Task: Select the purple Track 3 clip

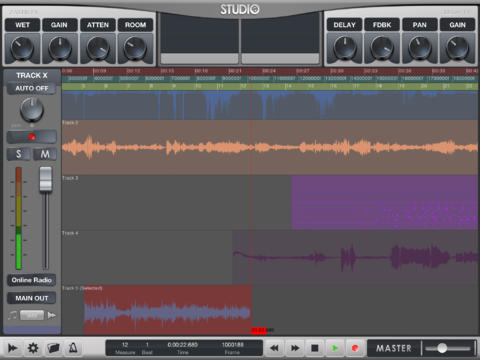Action: [384, 203]
